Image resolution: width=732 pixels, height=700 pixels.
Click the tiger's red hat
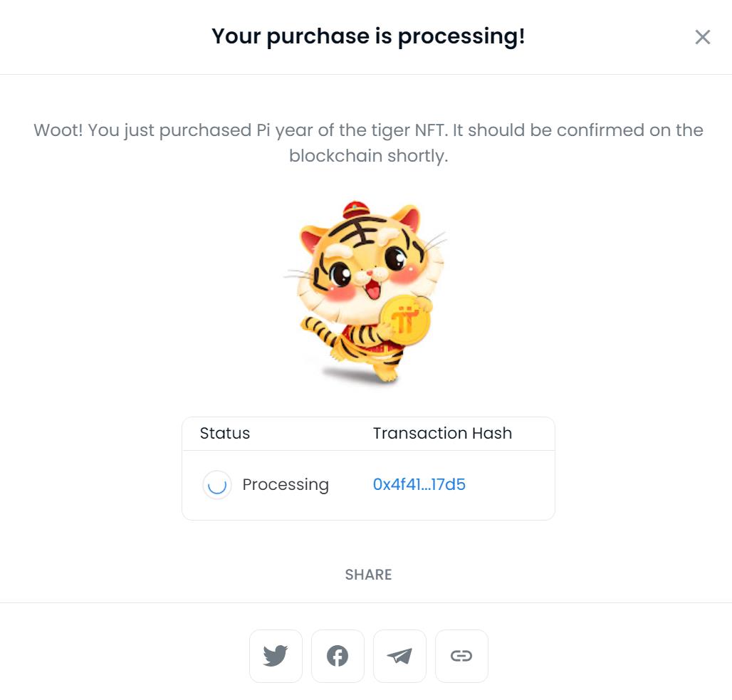(x=356, y=210)
